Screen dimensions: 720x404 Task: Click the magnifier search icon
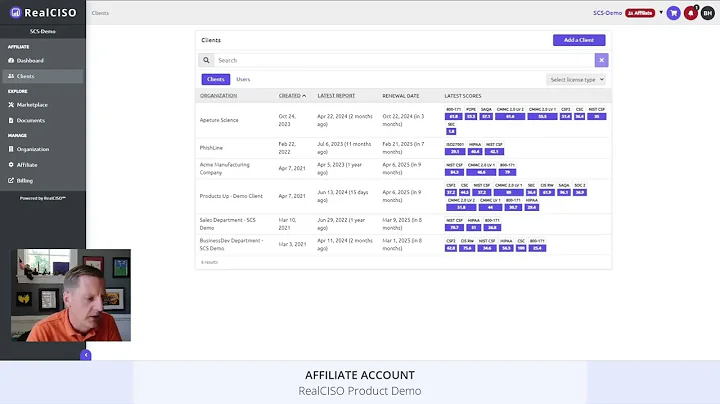(x=206, y=60)
